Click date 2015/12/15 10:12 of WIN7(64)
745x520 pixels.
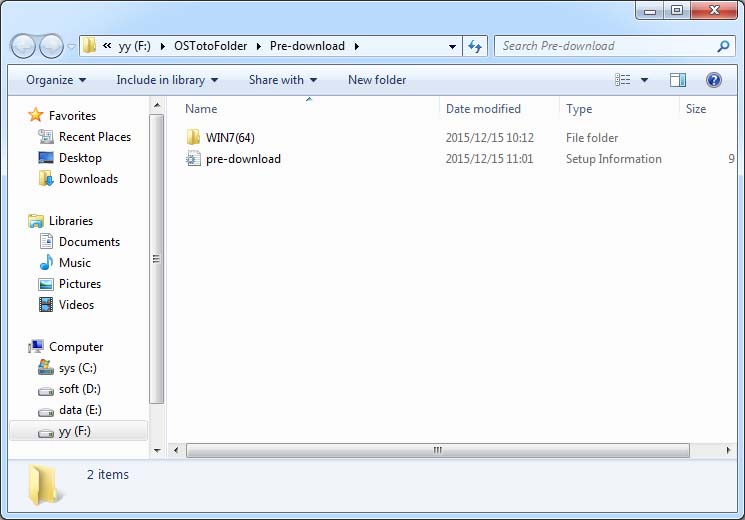489,138
